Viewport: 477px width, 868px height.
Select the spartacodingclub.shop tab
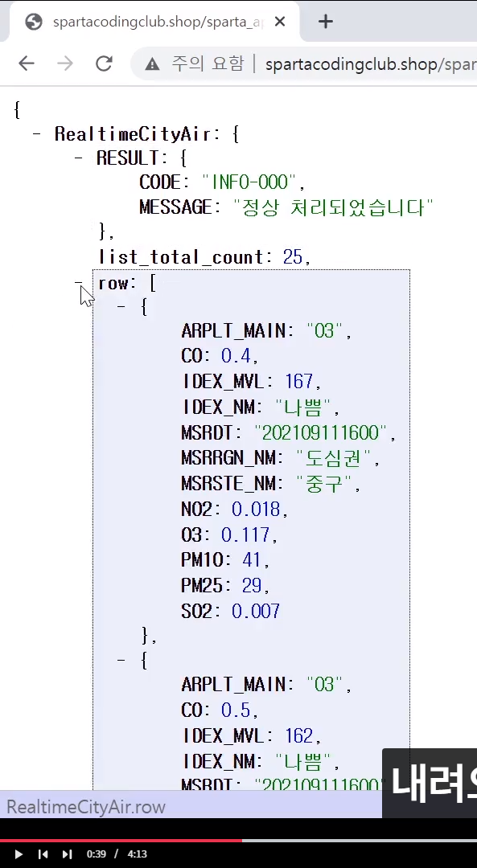[155, 22]
